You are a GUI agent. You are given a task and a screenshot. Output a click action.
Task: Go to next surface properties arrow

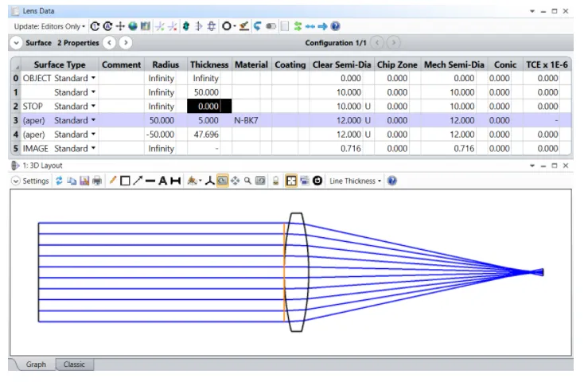click(126, 43)
